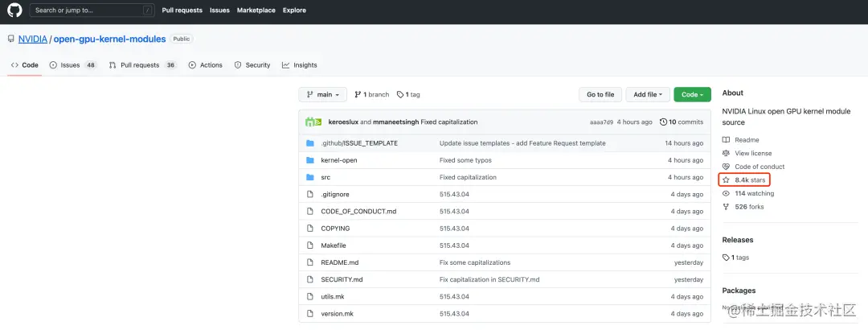Open the 114 watching link

click(748, 193)
